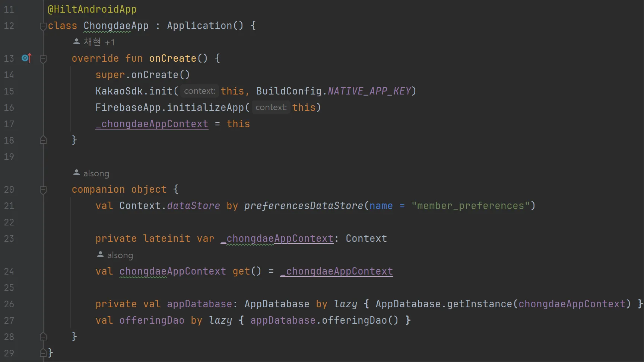Click line number 11 in the gutter

(x=9, y=9)
